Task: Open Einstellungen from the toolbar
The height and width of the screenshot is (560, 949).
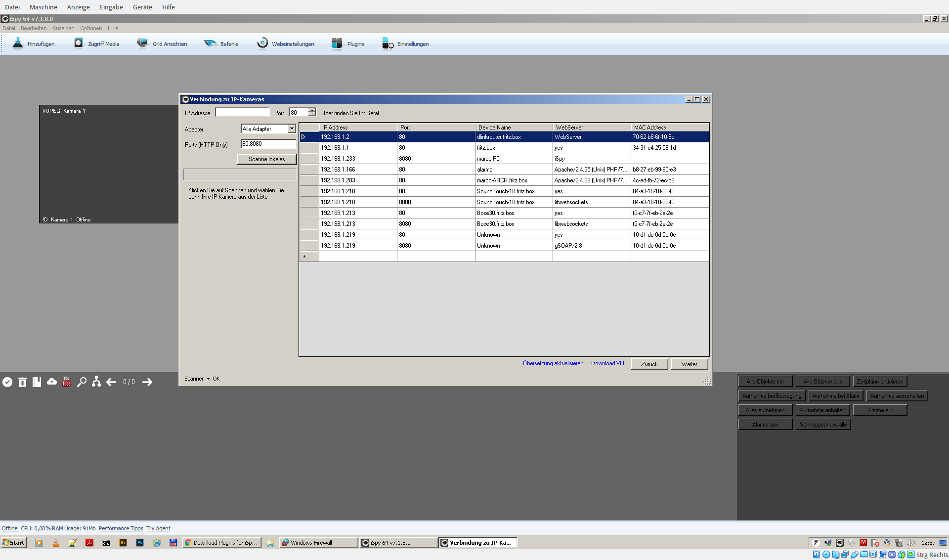Action: (405, 44)
